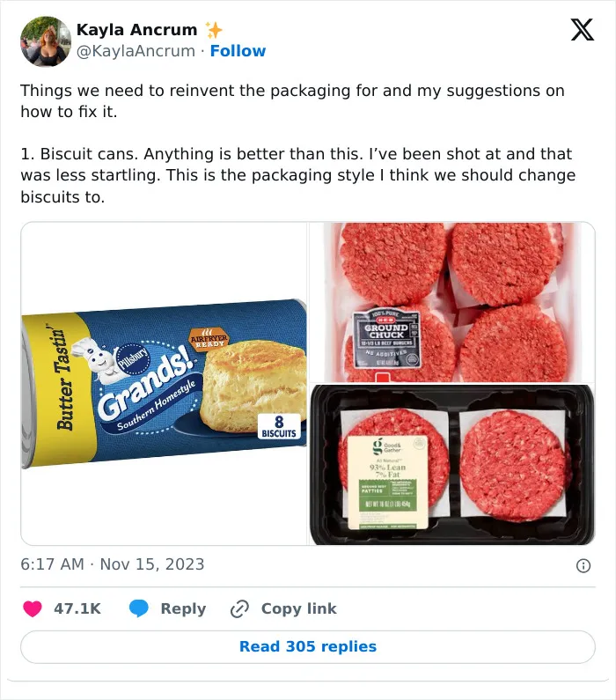
Task: Open the Good & Gather patties image
Action: 451,465
